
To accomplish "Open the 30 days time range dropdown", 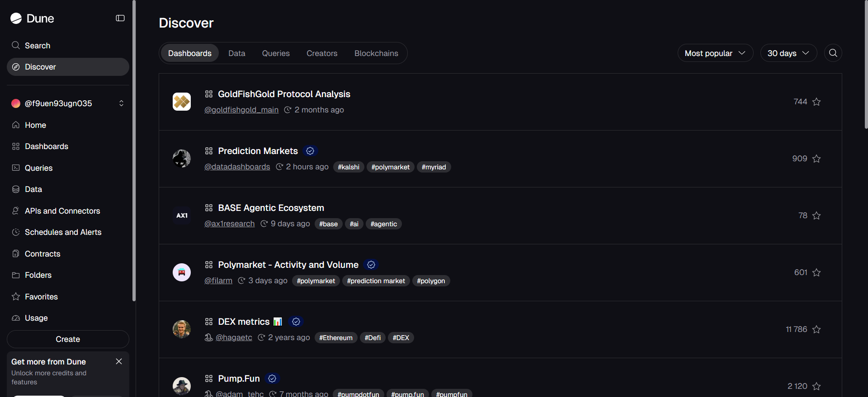I will pyautogui.click(x=788, y=53).
